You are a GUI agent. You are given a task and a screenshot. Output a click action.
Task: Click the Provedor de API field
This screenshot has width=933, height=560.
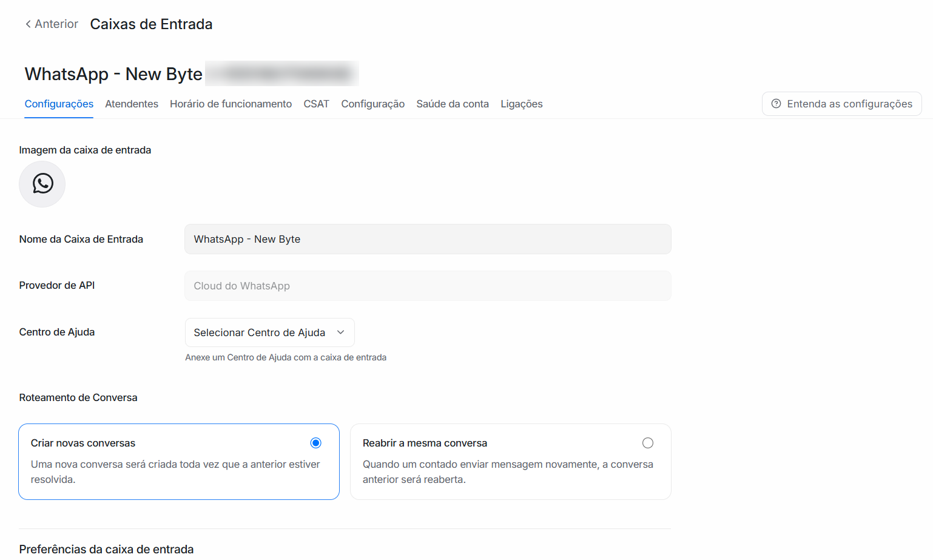pos(428,286)
